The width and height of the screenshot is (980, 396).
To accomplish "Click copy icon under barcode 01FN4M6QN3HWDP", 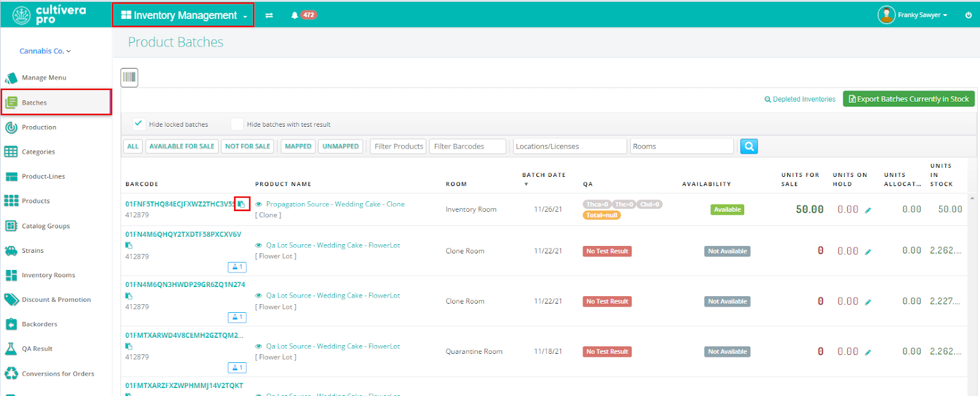I will point(129,296).
